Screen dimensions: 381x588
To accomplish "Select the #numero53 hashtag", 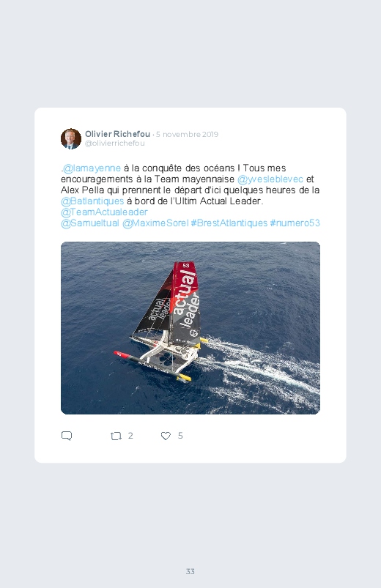I will click(295, 223).
